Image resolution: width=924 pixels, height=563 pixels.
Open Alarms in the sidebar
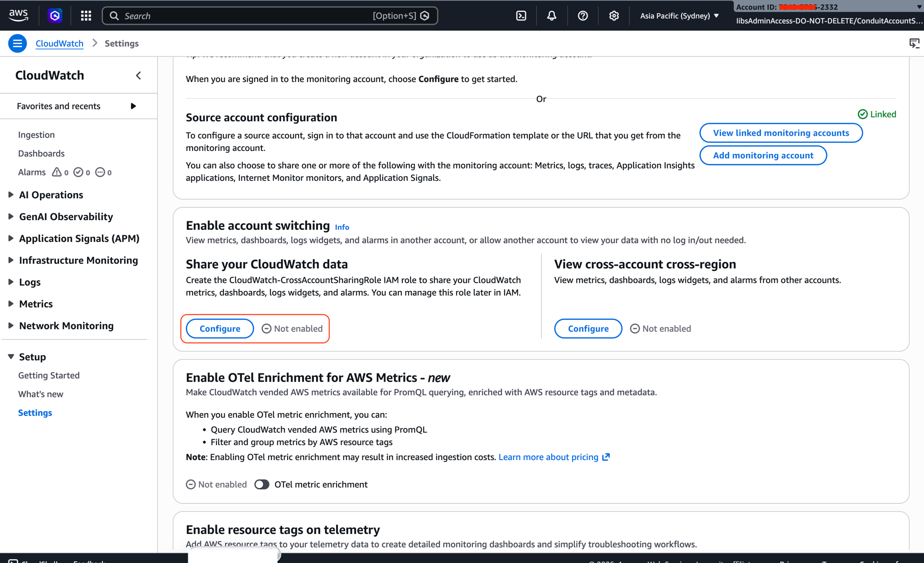coord(32,172)
